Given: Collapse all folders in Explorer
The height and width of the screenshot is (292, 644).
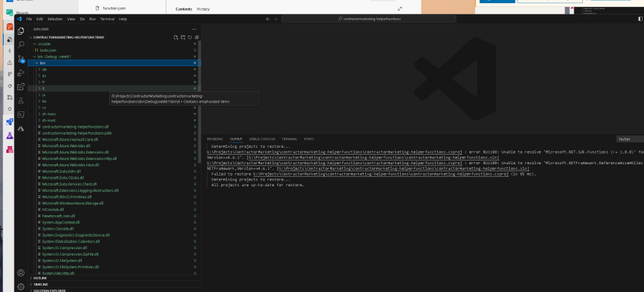Looking at the screenshot, I should (197, 37).
